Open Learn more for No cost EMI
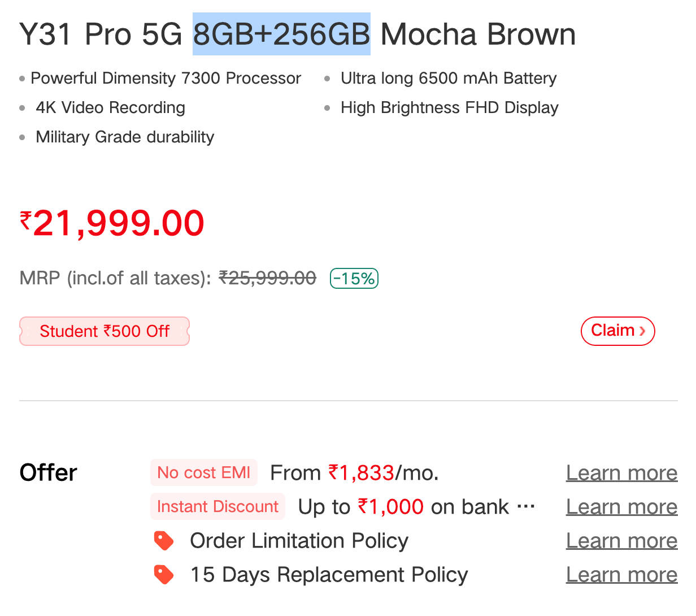This screenshot has width=696, height=616. click(621, 473)
